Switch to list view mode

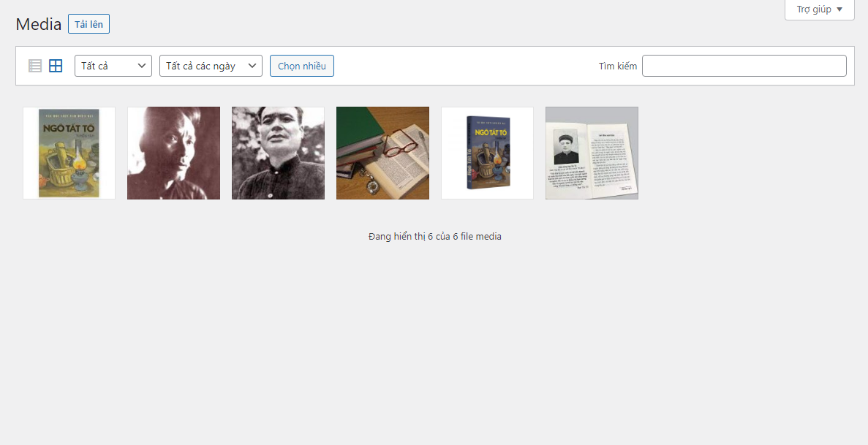coord(35,66)
